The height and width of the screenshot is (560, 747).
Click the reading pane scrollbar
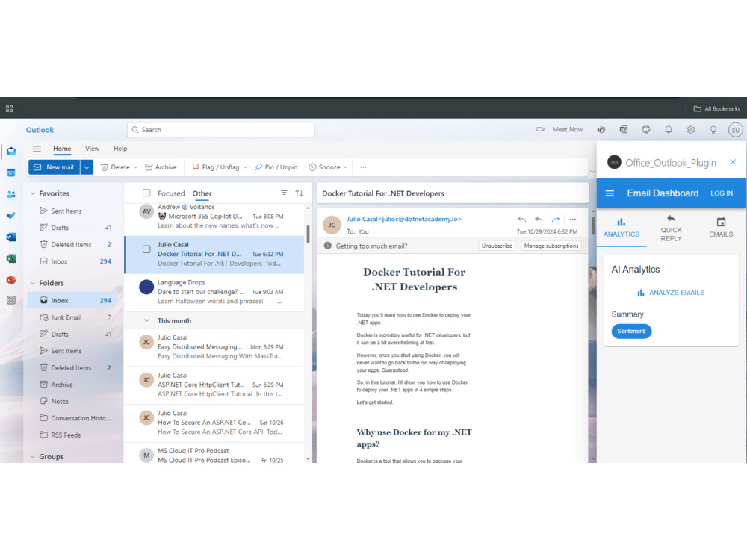pos(593,225)
